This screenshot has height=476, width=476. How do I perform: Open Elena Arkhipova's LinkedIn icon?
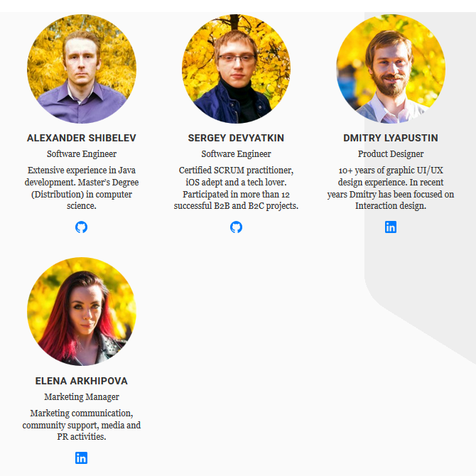click(82, 458)
